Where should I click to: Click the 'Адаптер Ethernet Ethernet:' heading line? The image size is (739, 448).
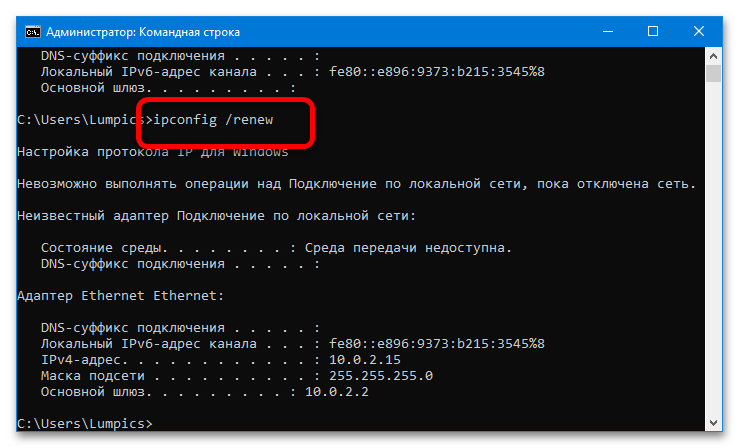point(121,295)
